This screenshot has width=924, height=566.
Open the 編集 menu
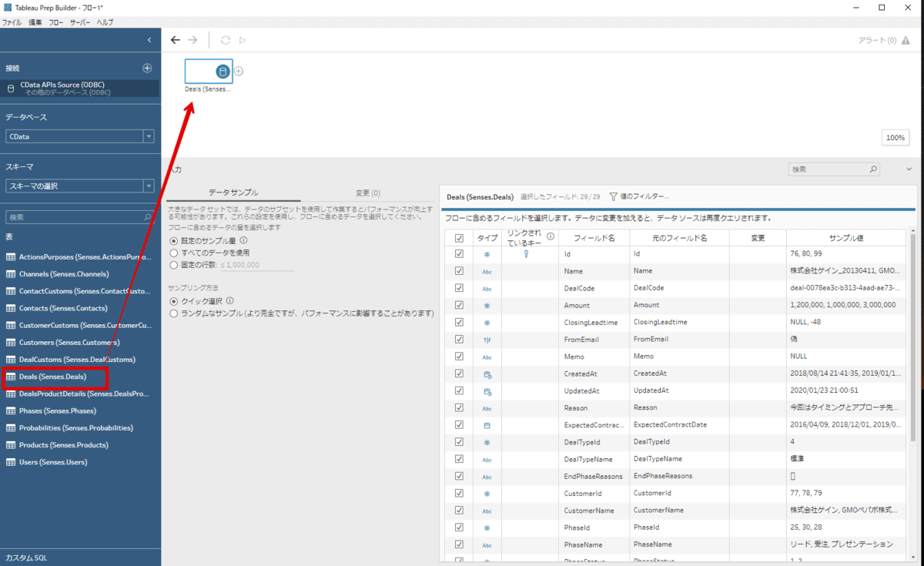point(35,23)
